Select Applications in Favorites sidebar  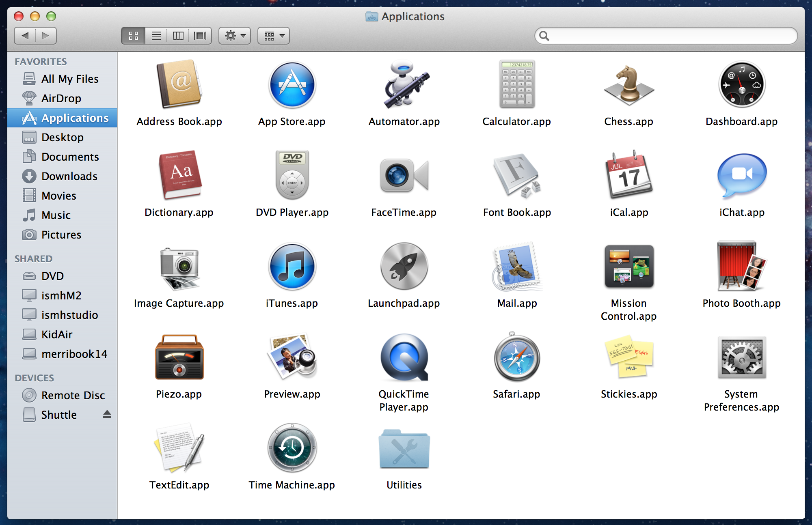[x=62, y=118]
